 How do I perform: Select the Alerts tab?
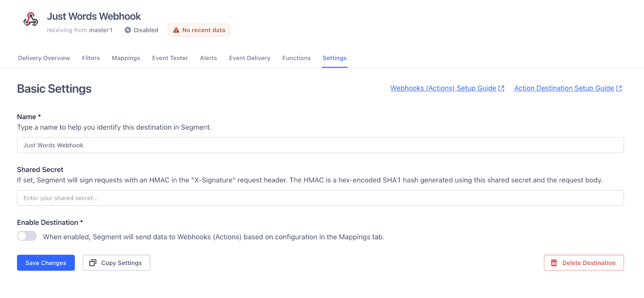coord(208,58)
